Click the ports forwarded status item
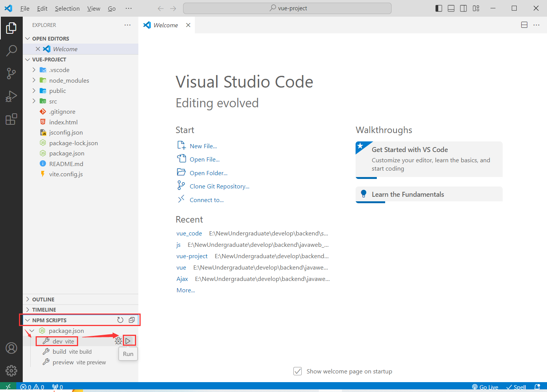This screenshot has height=392, width=547. click(58, 387)
